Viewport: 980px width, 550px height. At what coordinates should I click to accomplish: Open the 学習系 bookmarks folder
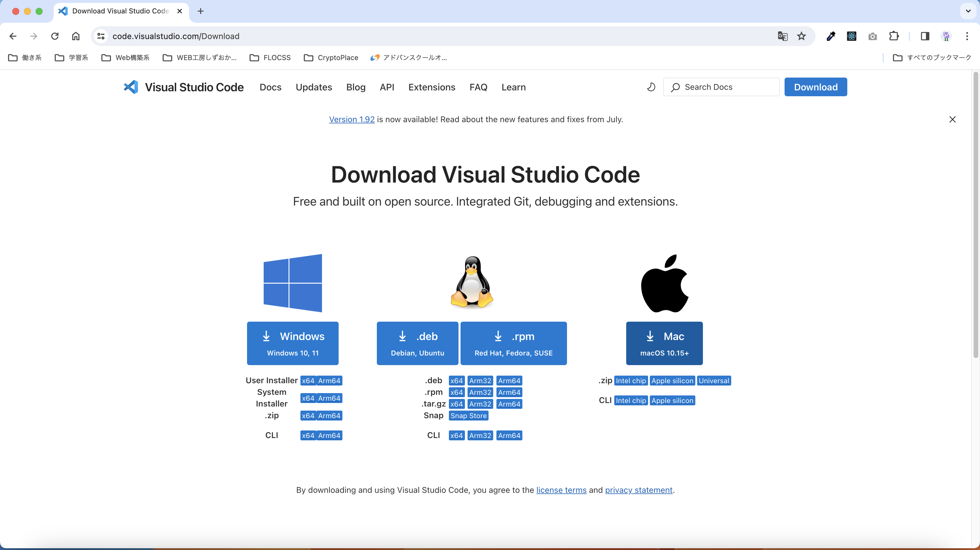(x=71, y=57)
